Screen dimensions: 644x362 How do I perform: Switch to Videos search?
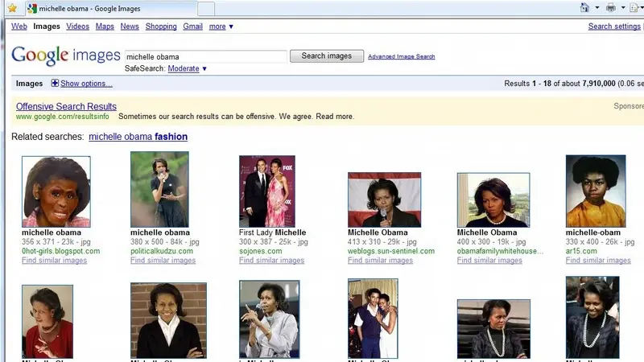77,27
